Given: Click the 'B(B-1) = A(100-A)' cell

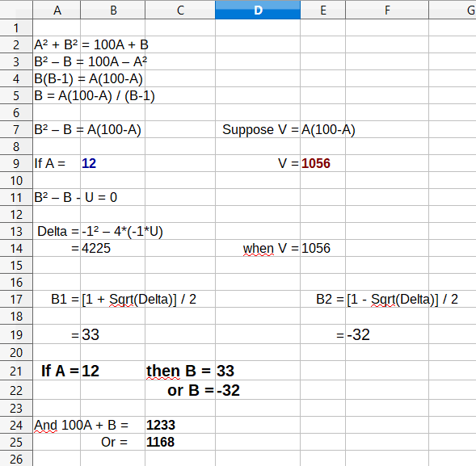Looking at the screenshot, I should 88,79.
